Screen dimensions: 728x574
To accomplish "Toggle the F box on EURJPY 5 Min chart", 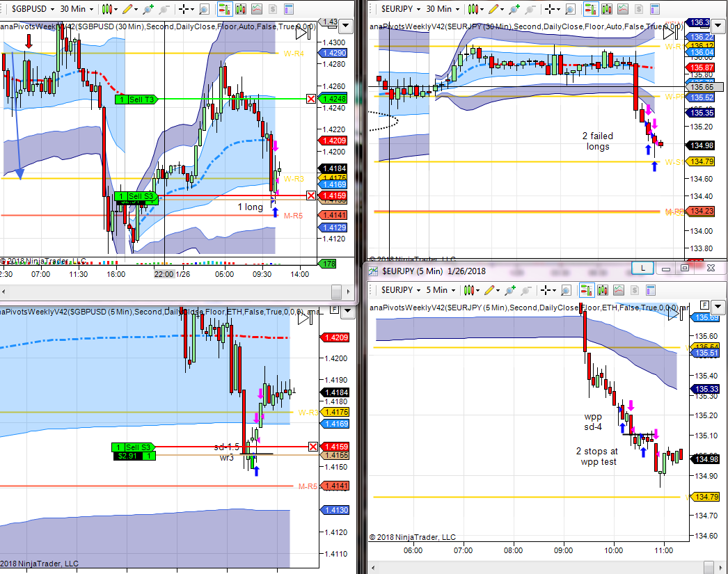I will (x=704, y=305).
